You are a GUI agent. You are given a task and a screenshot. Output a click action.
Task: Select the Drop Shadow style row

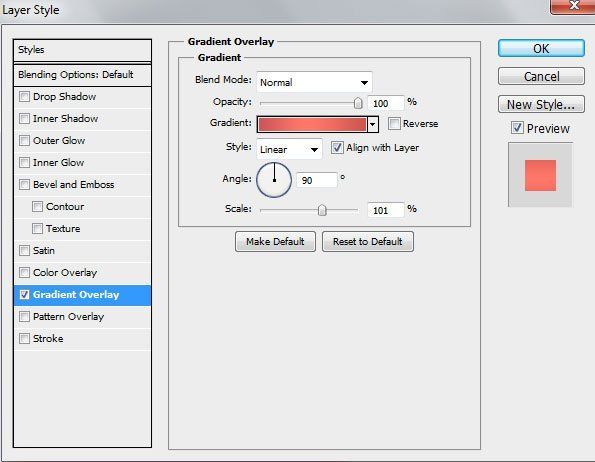pyautogui.click(x=82, y=97)
